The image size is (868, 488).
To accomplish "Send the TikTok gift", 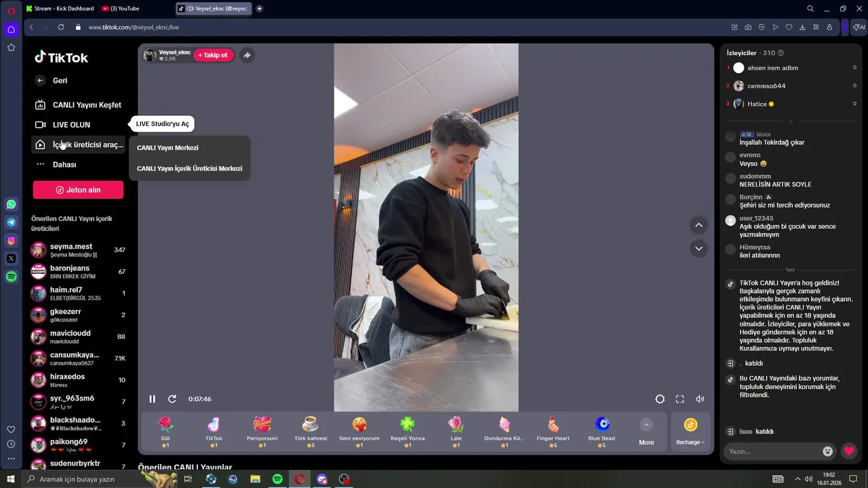I will pyautogui.click(x=214, y=431).
